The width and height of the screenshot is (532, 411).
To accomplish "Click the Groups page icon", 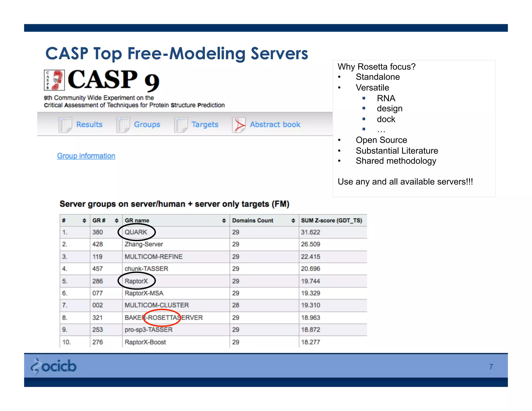I will click(x=123, y=125).
